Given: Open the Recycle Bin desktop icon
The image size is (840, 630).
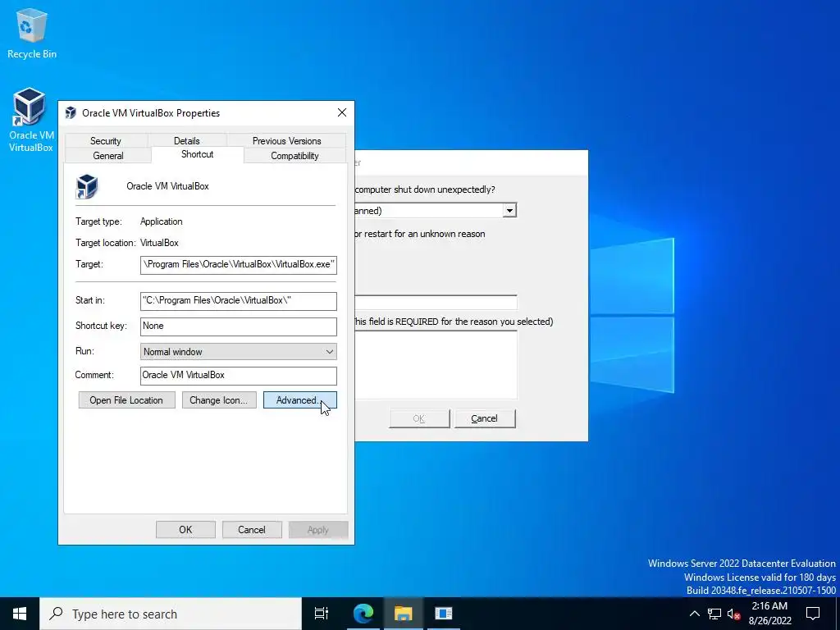Looking at the screenshot, I should point(32,34).
